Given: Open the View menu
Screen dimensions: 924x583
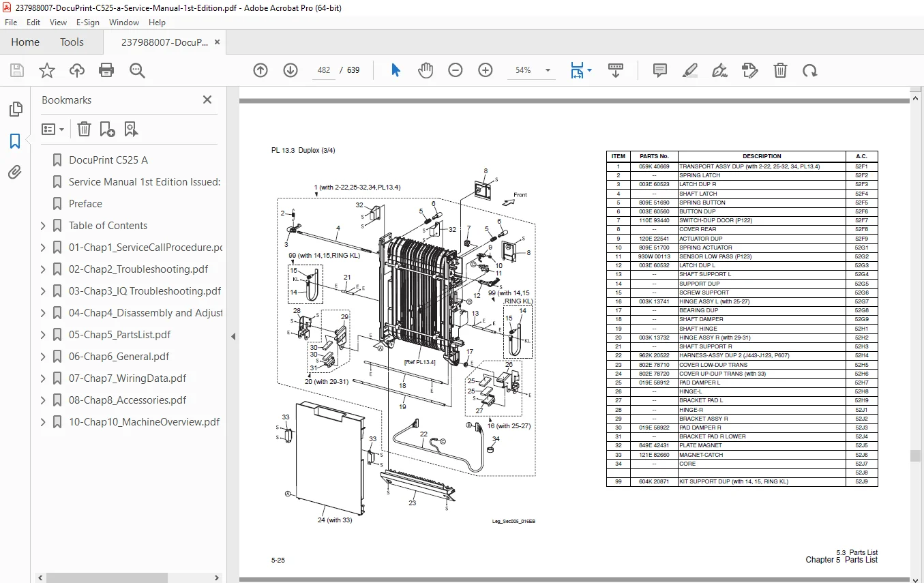Looking at the screenshot, I should coord(58,23).
